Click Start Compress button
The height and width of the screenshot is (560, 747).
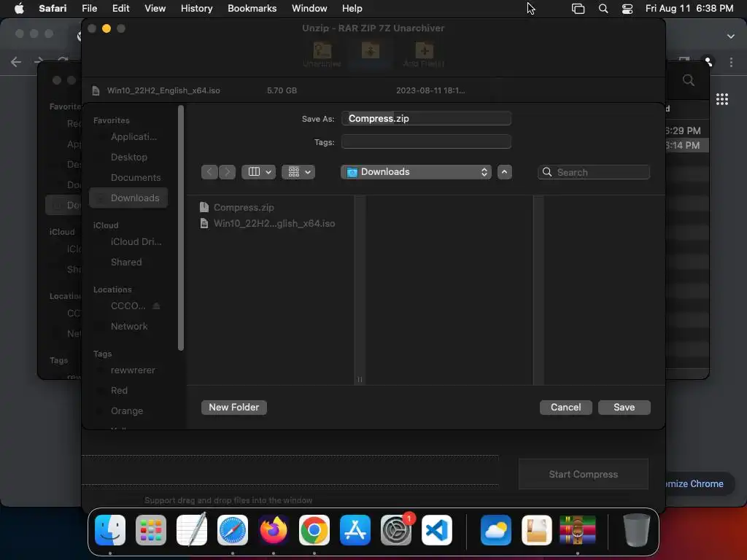tap(583, 474)
